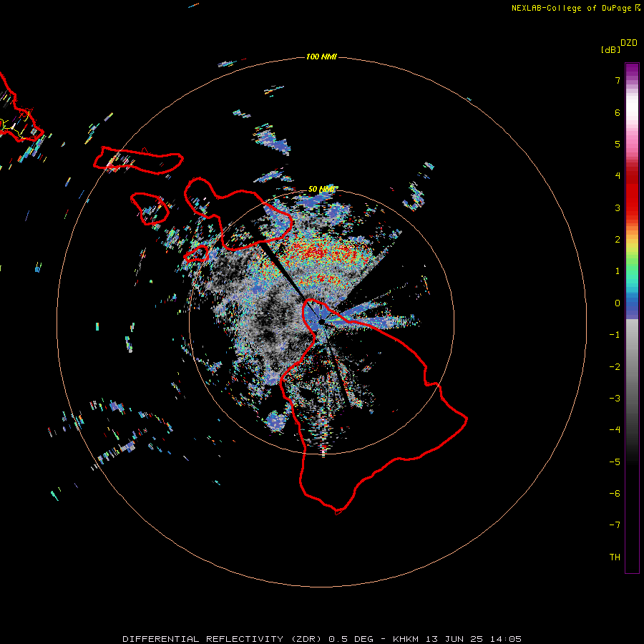Click the [dB] unit label
This screenshot has width=644, height=644.
[x=611, y=49]
